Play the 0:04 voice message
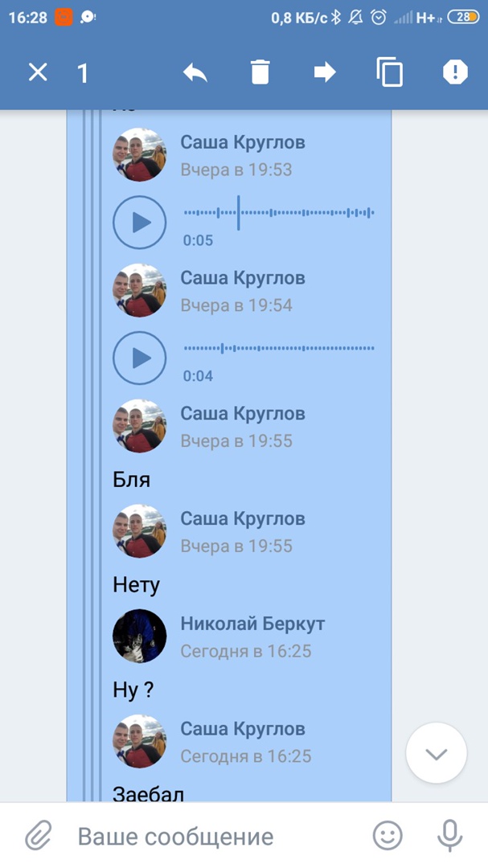The image size is (488, 868). tap(140, 358)
